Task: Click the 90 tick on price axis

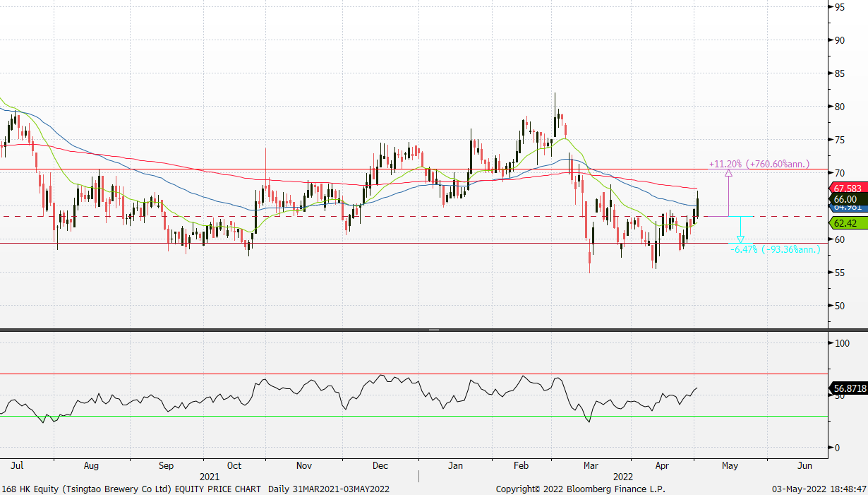Action: [840, 40]
